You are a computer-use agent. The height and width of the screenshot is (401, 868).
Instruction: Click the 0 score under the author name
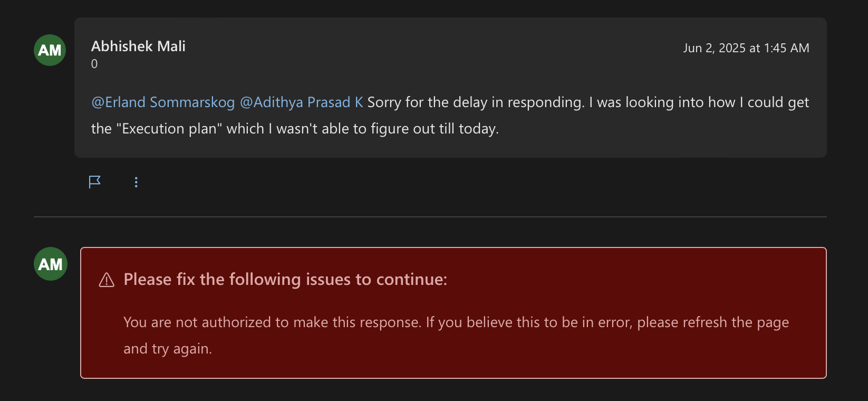[x=94, y=64]
